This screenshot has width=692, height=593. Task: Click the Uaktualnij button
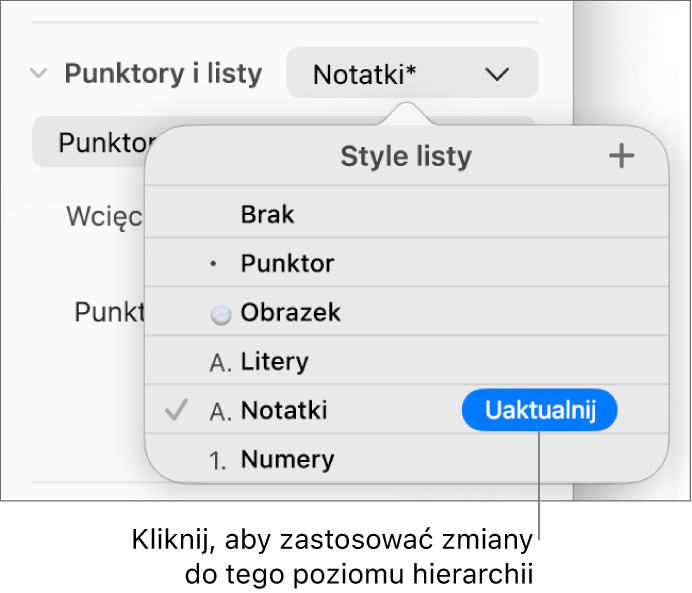click(x=539, y=410)
